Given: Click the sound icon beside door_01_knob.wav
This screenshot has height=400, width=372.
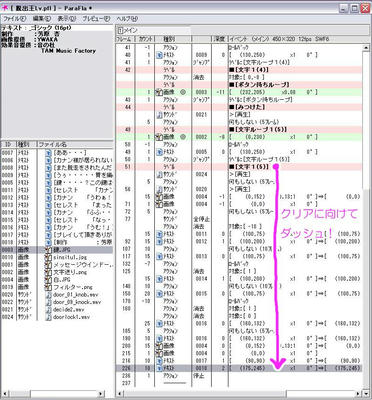Looking at the screenshot, I should coord(48,295).
